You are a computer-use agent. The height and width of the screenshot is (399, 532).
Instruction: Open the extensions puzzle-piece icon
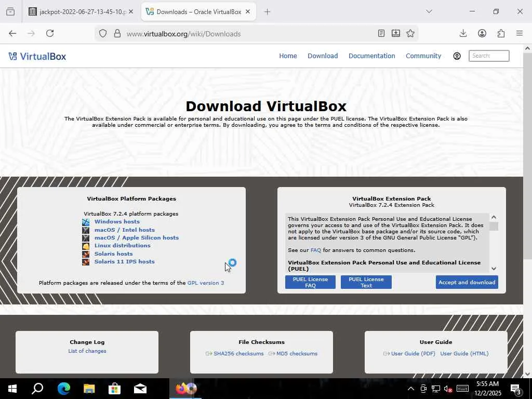tap(501, 33)
